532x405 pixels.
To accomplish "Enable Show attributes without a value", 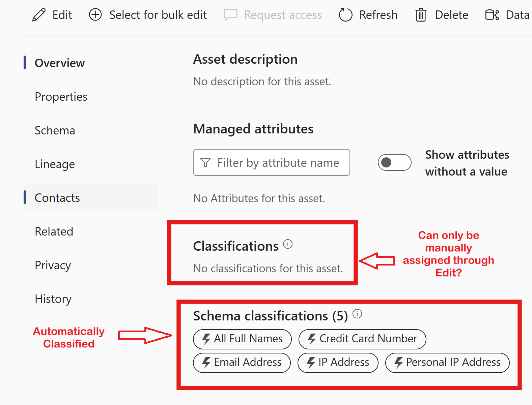I will pos(394,162).
